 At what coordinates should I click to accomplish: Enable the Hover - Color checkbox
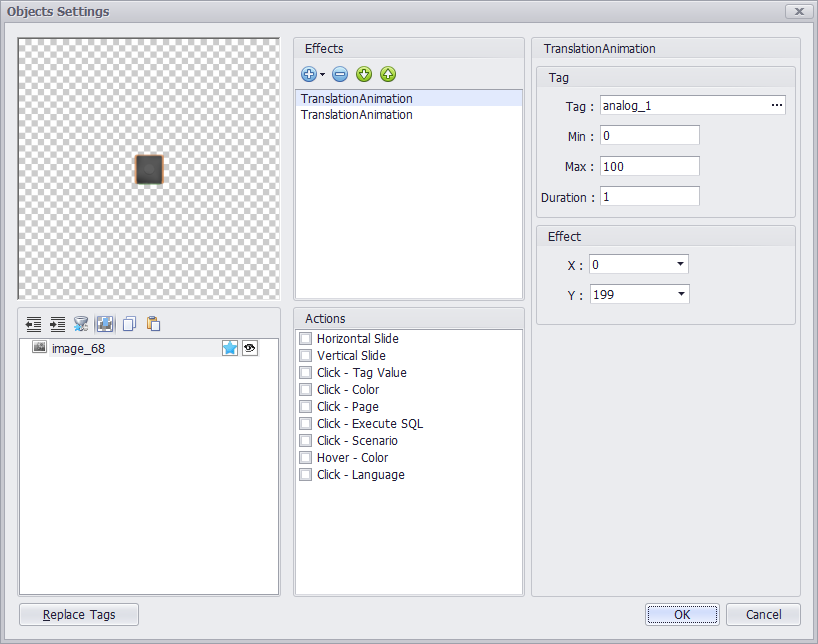pos(306,458)
